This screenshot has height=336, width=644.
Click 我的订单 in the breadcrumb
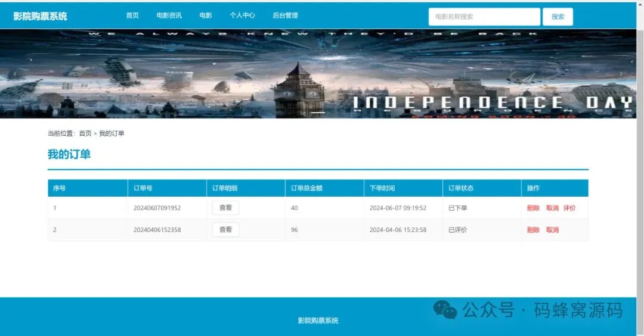[x=112, y=133]
